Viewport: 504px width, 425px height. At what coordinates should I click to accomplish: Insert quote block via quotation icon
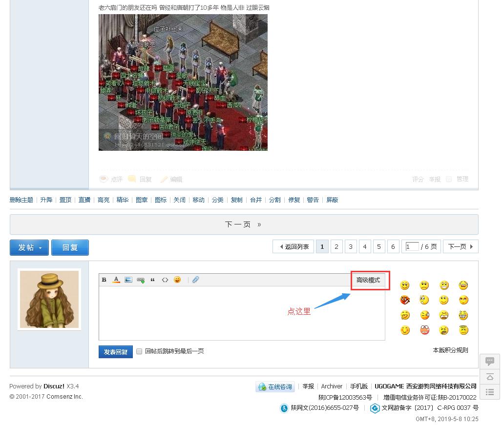pos(153,280)
